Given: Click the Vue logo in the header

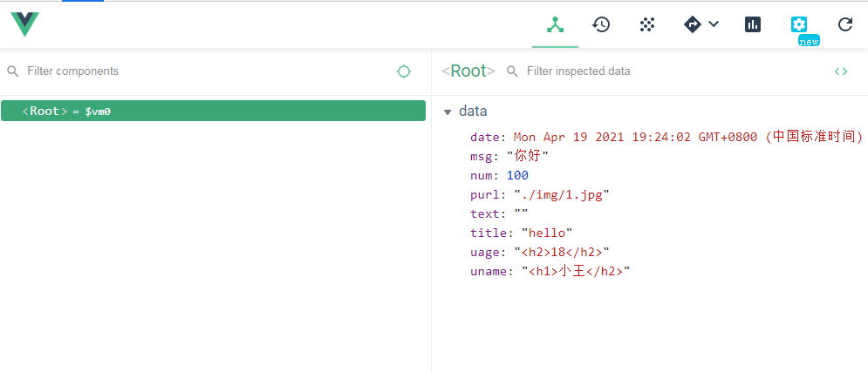Looking at the screenshot, I should (x=24, y=24).
